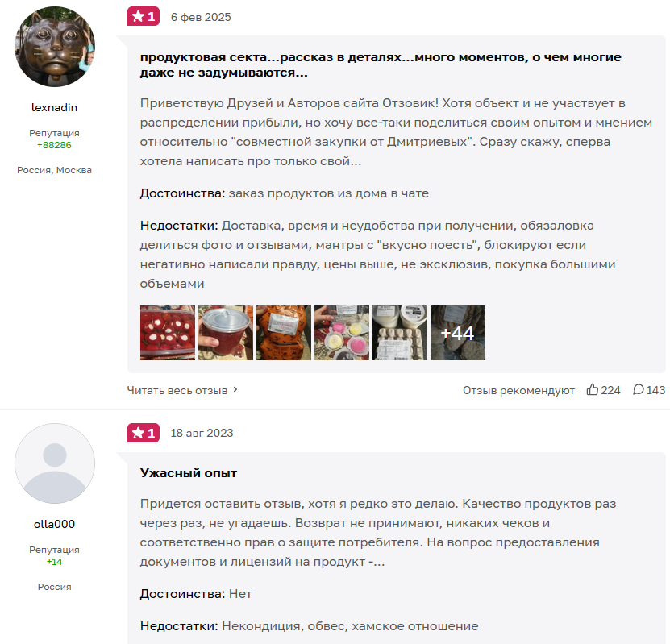
Task: View the orange packaged product thumbnail
Action: point(284,333)
